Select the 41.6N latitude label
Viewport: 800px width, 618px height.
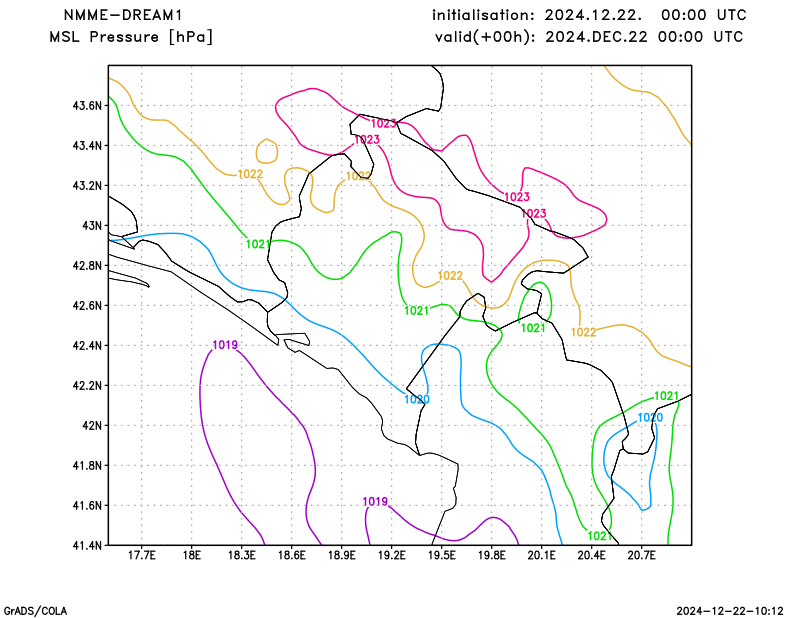[x=87, y=505]
